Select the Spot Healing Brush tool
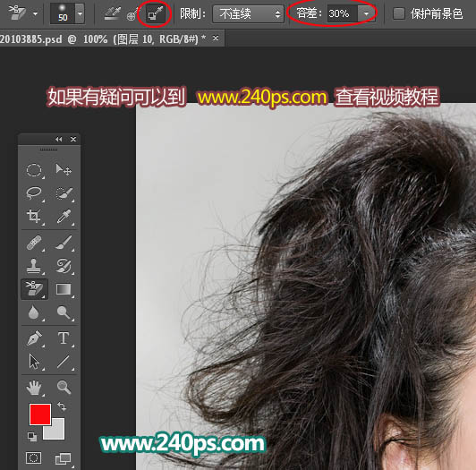476x470 pixels. (34, 243)
